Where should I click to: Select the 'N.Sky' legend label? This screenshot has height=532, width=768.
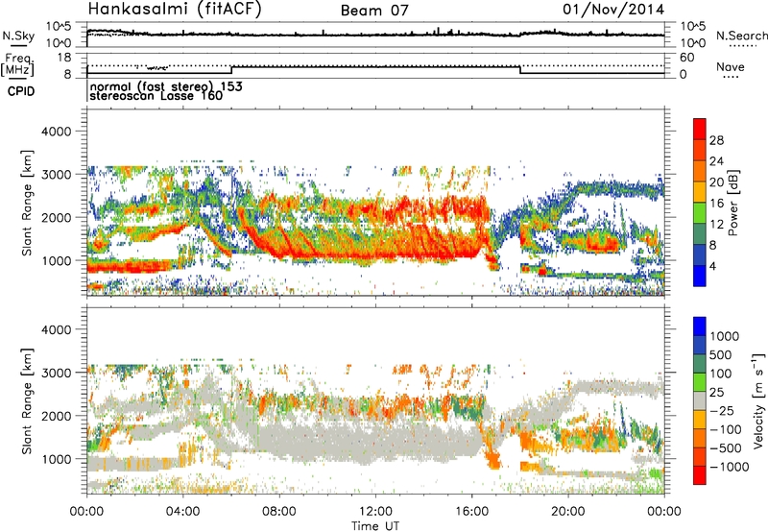pyautogui.click(x=18, y=36)
